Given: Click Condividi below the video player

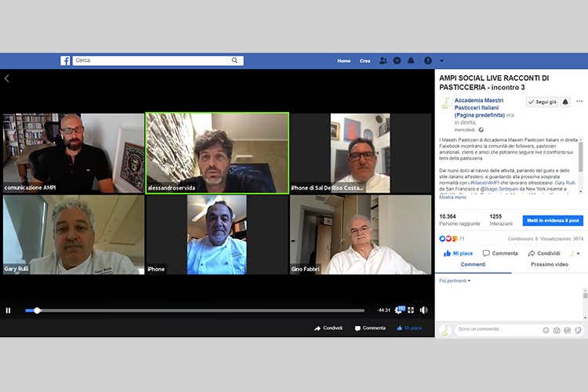Looking at the screenshot, I should [x=328, y=328].
